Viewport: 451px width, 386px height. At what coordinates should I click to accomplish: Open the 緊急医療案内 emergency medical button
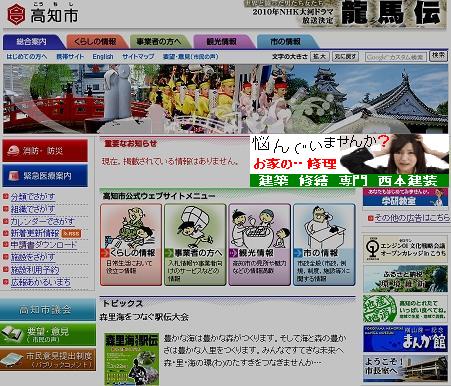pos(45,175)
